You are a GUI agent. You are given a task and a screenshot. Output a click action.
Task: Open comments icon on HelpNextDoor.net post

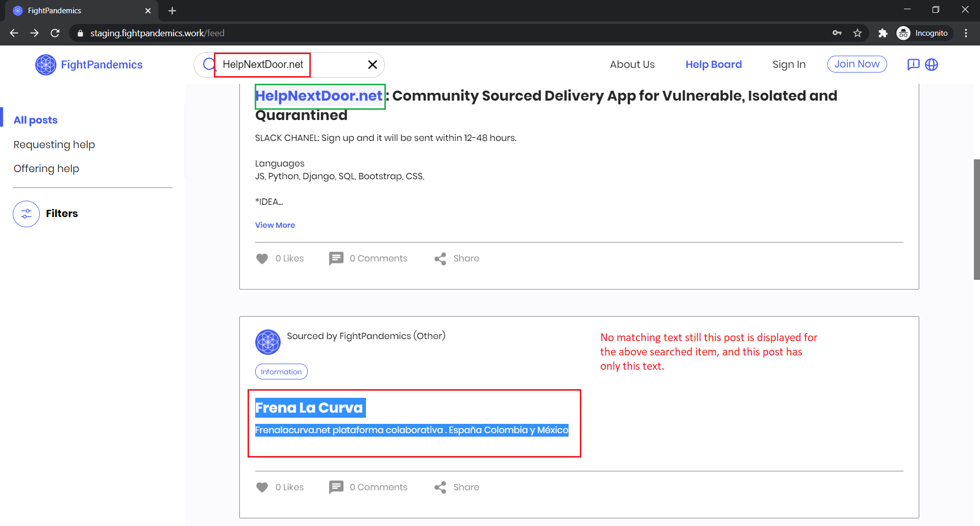click(x=336, y=258)
